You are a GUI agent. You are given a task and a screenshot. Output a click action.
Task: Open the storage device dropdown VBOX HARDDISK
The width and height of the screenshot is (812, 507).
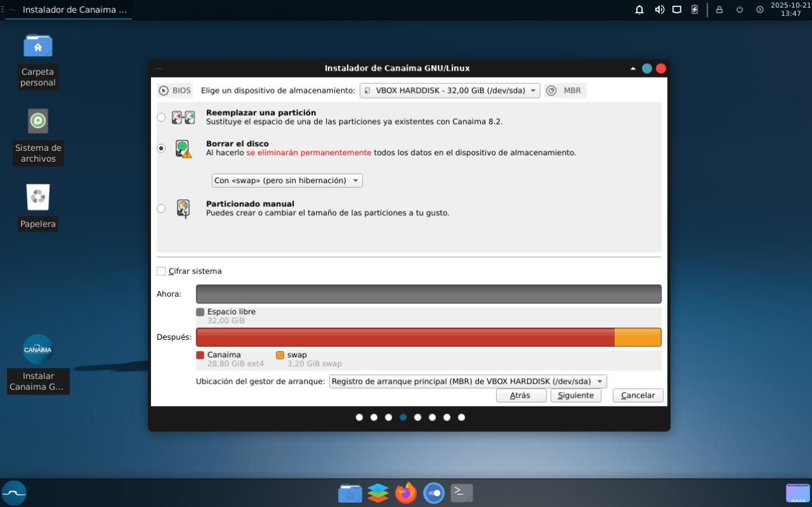450,90
